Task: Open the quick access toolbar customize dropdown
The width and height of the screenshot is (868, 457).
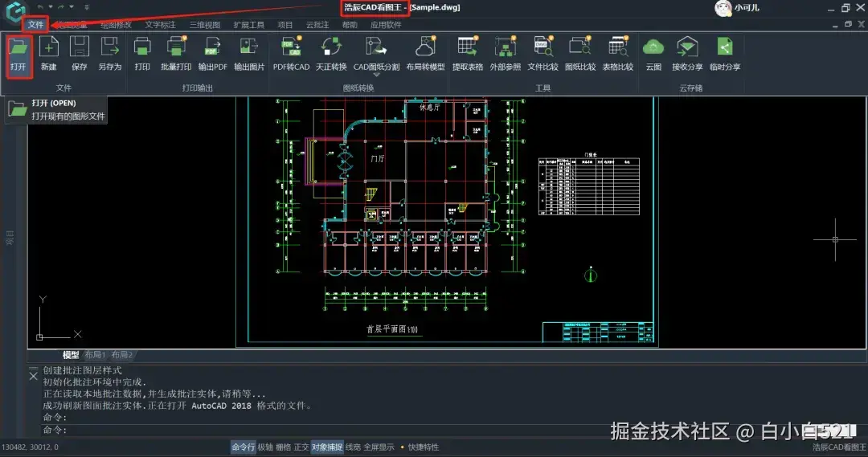Action: 86,7
